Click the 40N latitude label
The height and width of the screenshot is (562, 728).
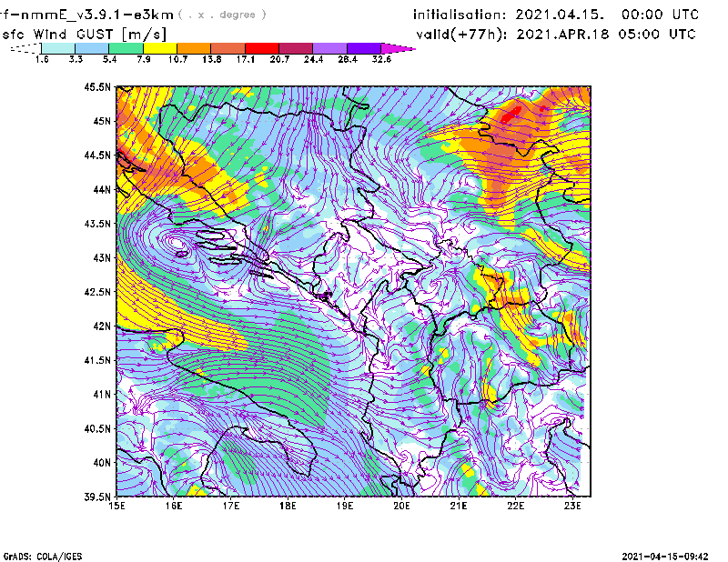tap(102, 462)
